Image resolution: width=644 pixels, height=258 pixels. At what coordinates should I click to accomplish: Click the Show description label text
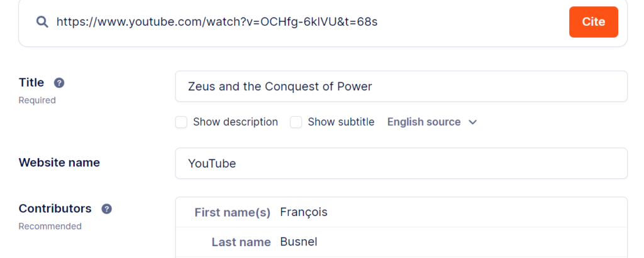(235, 122)
